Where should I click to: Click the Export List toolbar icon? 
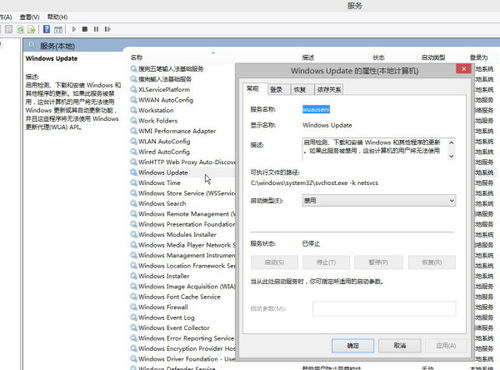click(32, 30)
